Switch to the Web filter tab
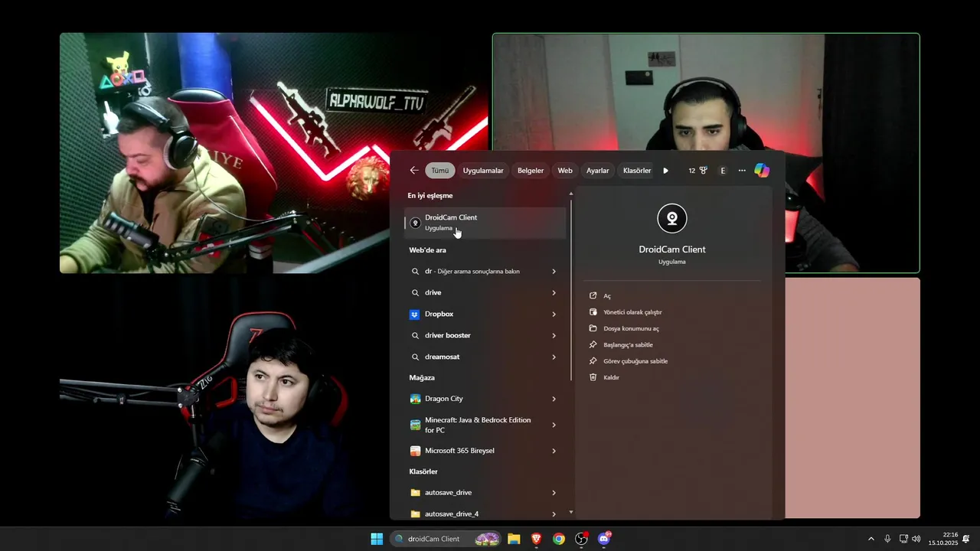This screenshot has height=551, width=980. (x=565, y=171)
